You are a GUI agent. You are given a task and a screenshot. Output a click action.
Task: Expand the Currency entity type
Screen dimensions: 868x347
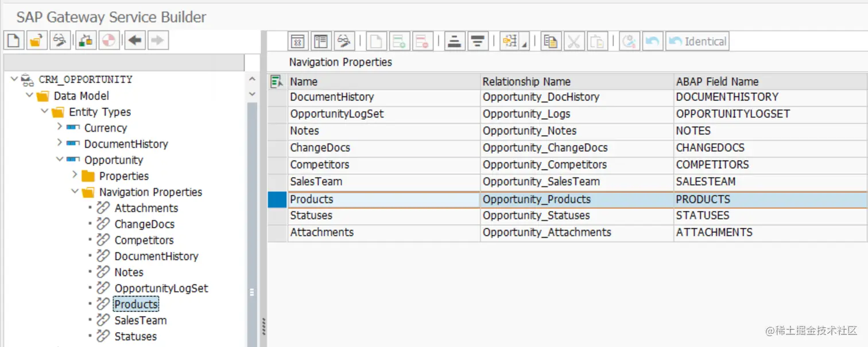tap(60, 126)
